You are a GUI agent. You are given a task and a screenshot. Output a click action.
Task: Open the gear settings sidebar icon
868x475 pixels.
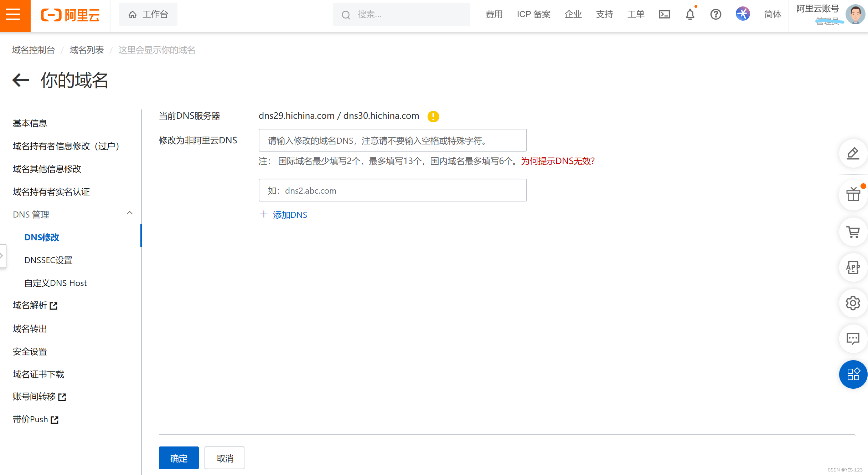click(x=853, y=303)
